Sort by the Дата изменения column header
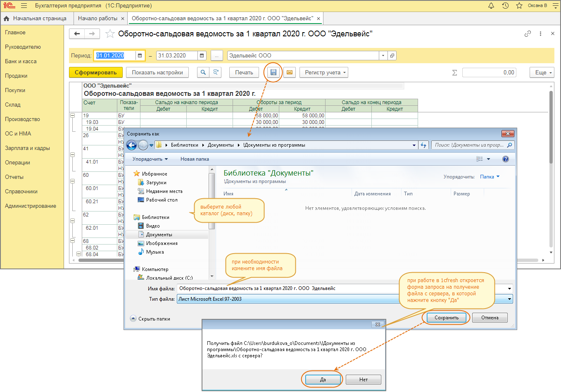The width and height of the screenshot is (561, 392). pos(372,194)
